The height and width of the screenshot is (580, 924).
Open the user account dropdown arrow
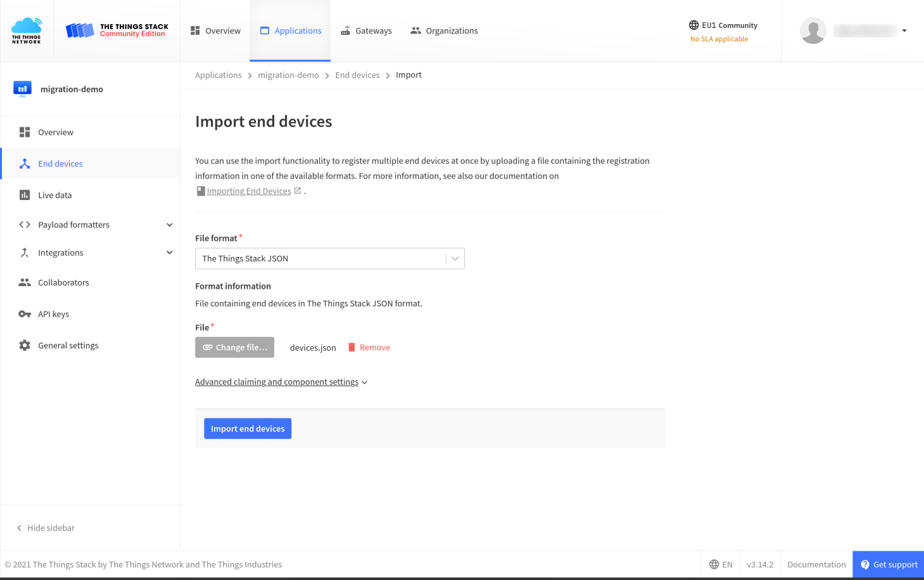[x=904, y=30]
